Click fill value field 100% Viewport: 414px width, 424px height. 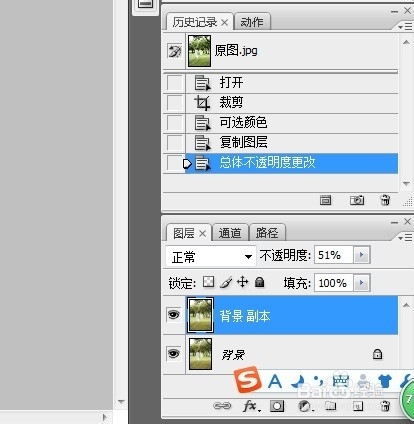coord(333,283)
